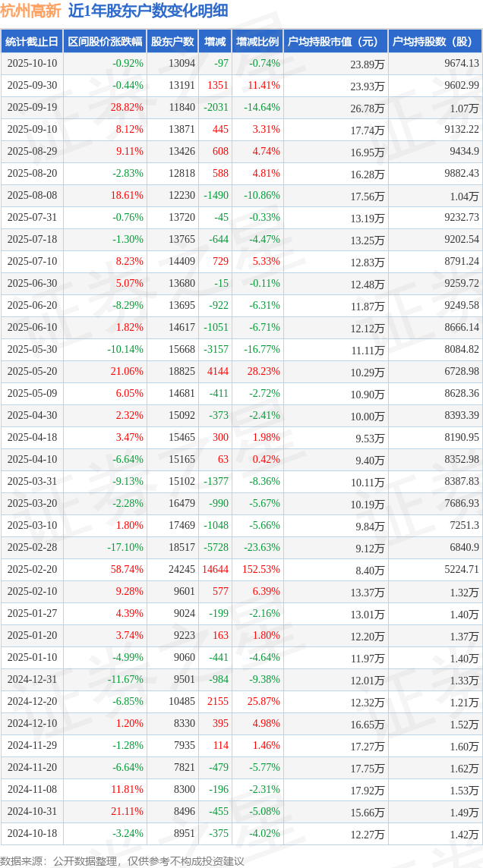Click the 户均持股数（股） column header
The image size is (483, 868).
click(435, 42)
